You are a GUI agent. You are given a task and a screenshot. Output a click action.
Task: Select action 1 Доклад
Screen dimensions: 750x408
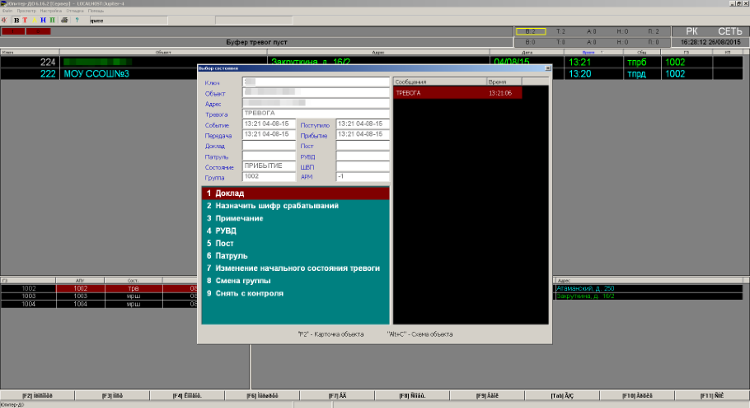pos(295,193)
